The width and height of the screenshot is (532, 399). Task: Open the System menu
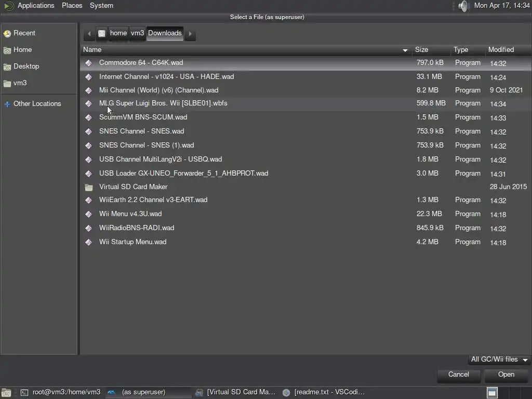click(x=101, y=5)
